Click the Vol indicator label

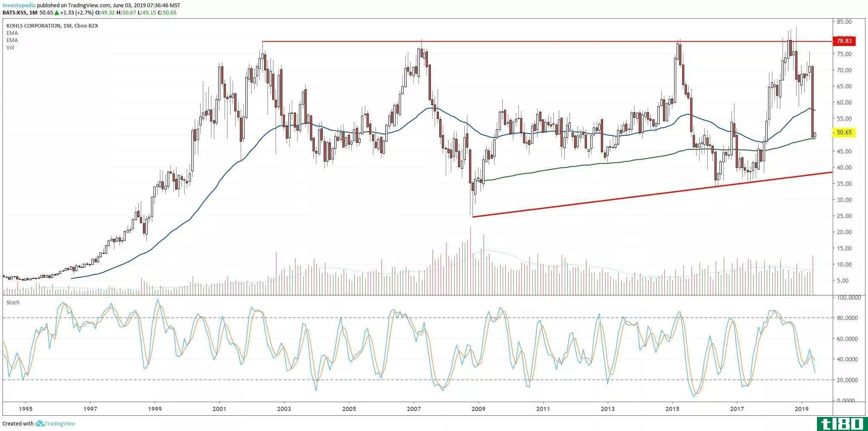pyautogui.click(x=10, y=48)
